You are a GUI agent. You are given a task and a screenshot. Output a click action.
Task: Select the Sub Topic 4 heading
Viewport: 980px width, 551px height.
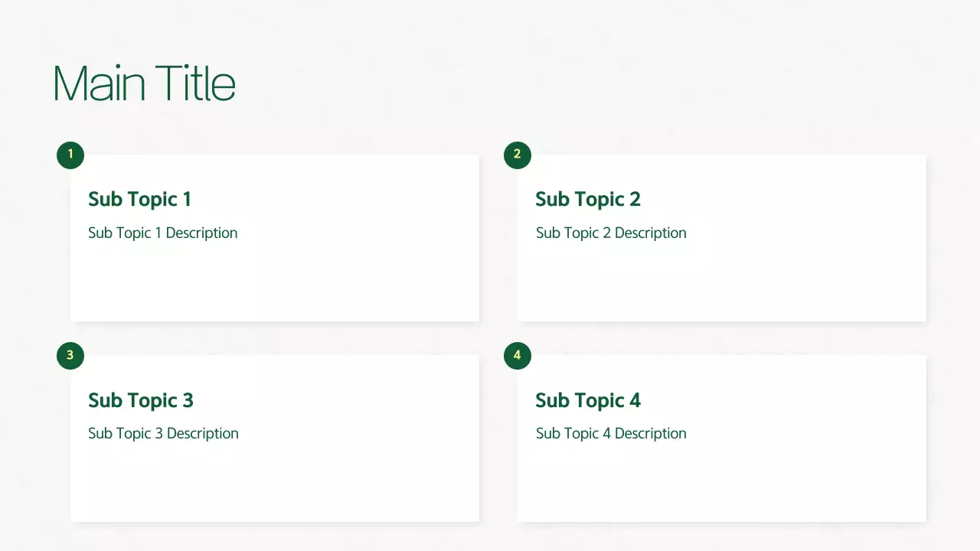[587, 400]
